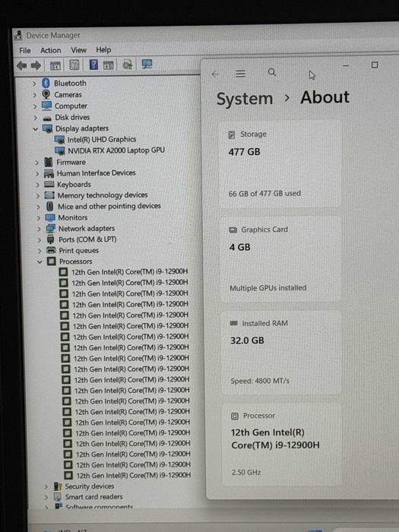Viewport: 399px width, 532px height.
Task: Click the Human Interface Devices category icon
Action: click(49, 173)
